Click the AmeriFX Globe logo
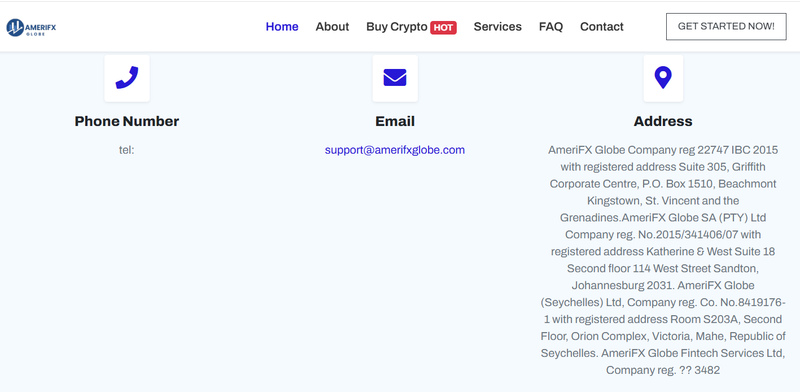 31,27
